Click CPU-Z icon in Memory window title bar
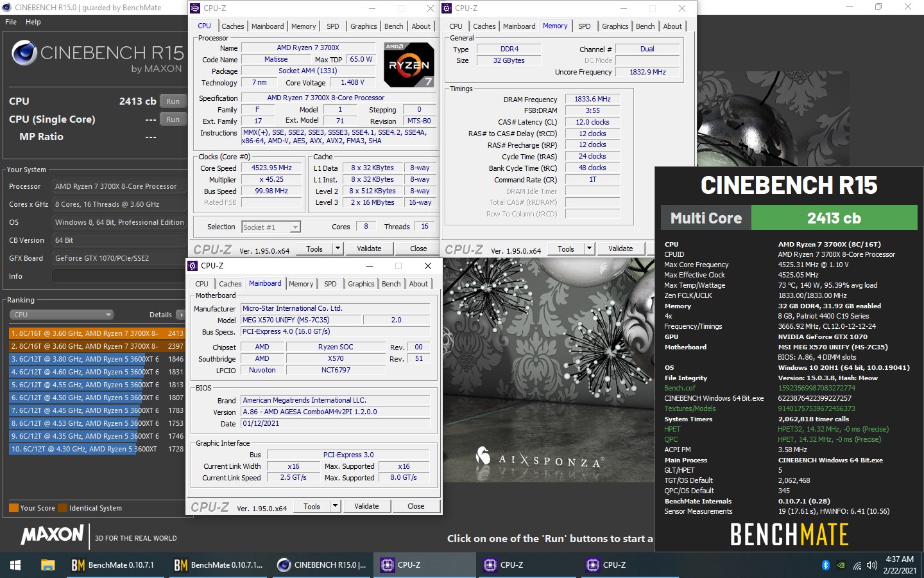This screenshot has height=578, width=924. pyautogui.click(x=447, y=8)
